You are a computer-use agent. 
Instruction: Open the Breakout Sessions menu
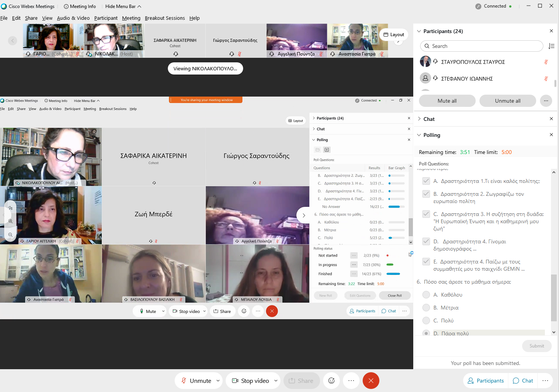pos(165,18)
